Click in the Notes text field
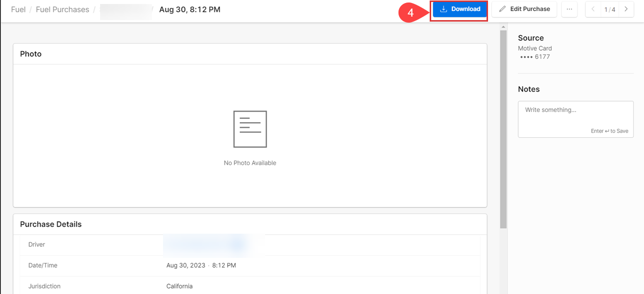644x294 pixels. (576, 119)
